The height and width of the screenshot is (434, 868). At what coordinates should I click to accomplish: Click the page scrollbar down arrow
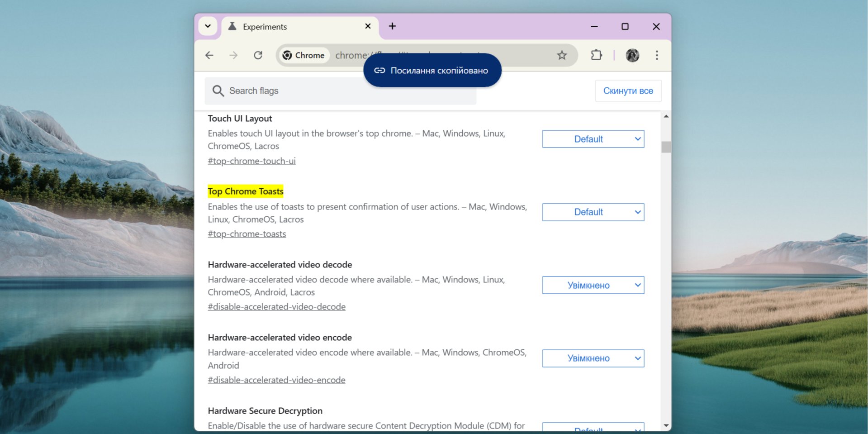click(666, 425)
